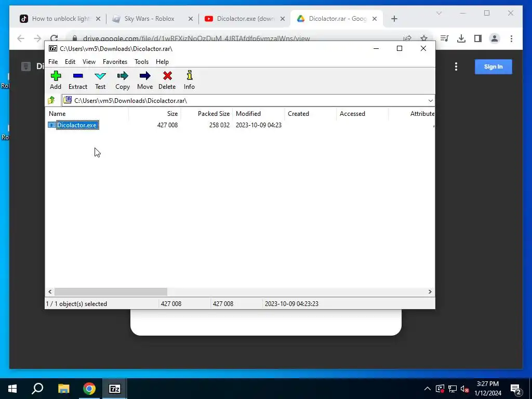Click the '1 / 1 object(s) selected' status text
The width and height of the screenshot is (532, 399).
(x=76, y=303)
